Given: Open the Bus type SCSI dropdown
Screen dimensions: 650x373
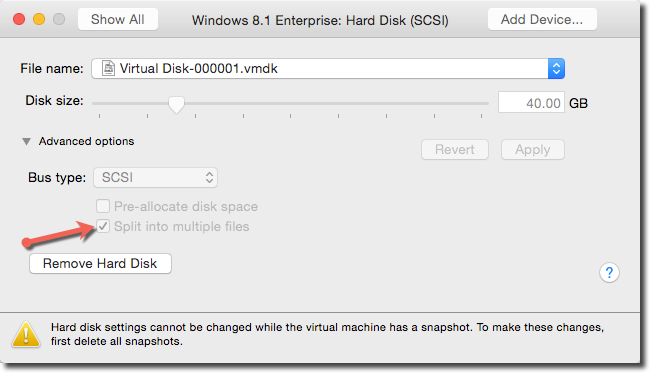Looking at the screenshot, I should 155,178.
